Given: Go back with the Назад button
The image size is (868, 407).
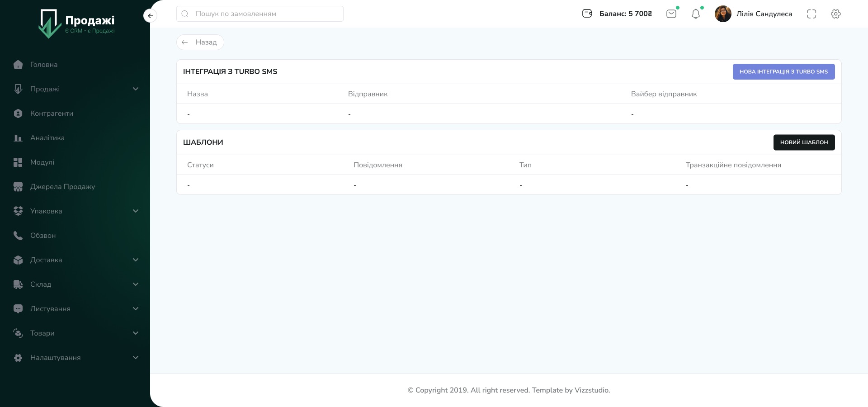Looking at the screenshot, I should coord(200,42).
